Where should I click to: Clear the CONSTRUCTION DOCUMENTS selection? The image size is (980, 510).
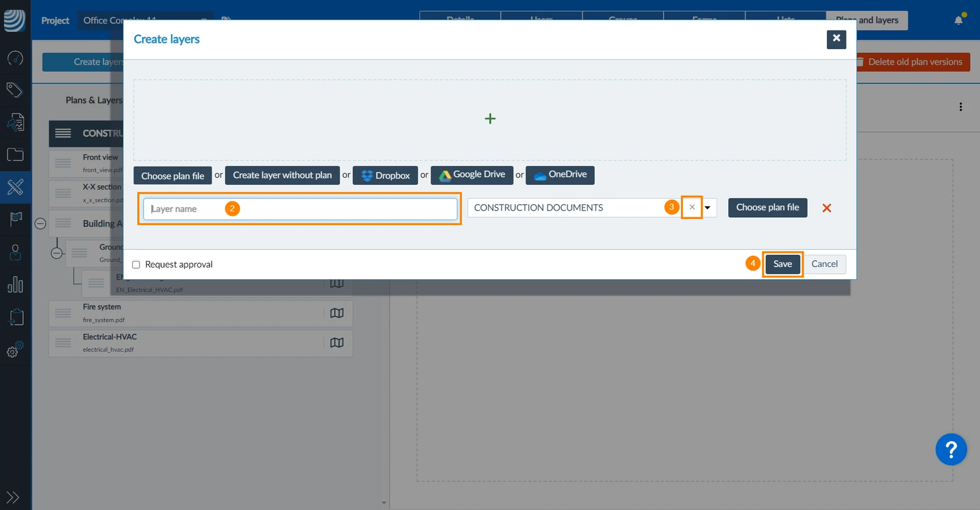click(692, 207)
